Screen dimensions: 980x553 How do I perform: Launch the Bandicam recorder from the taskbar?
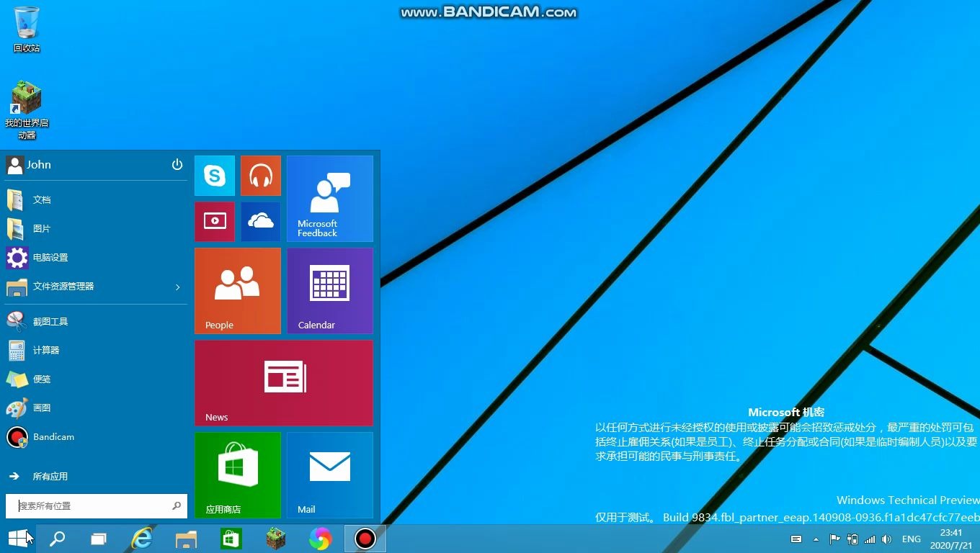365,539
